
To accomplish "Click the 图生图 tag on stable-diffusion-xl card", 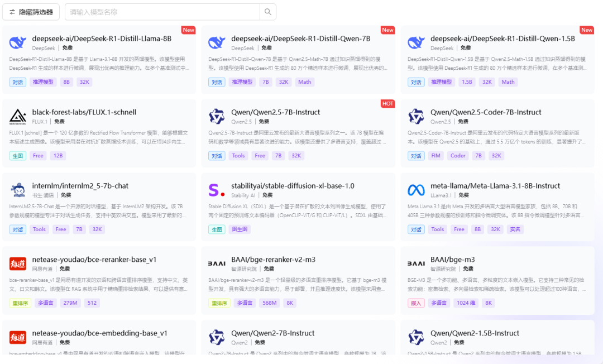I will (240, 229).
